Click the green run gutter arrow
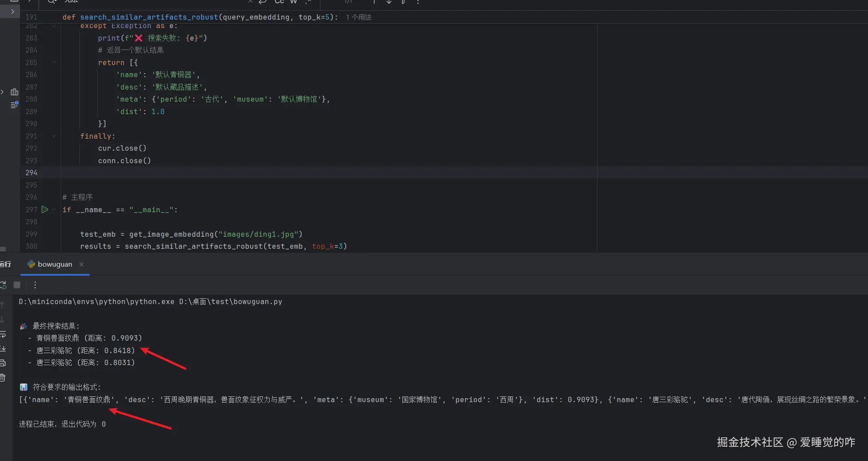The height and width of the screenshot is (461, 868). [x=45, y=209]
